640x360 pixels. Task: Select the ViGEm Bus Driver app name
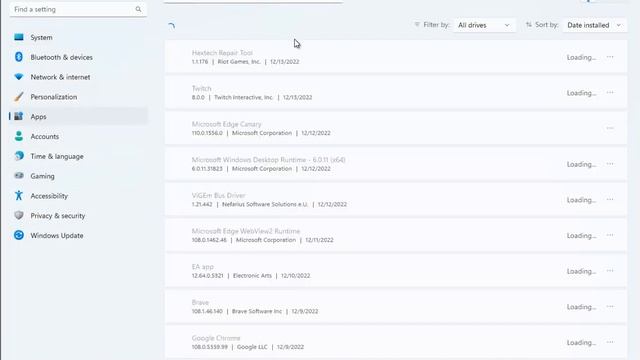(x=218, y=195)
